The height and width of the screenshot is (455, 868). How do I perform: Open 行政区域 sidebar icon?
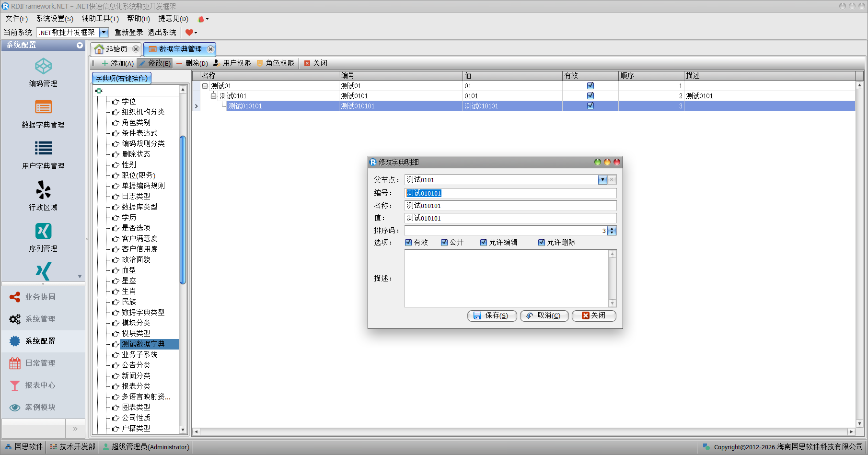tap(43, 190)
